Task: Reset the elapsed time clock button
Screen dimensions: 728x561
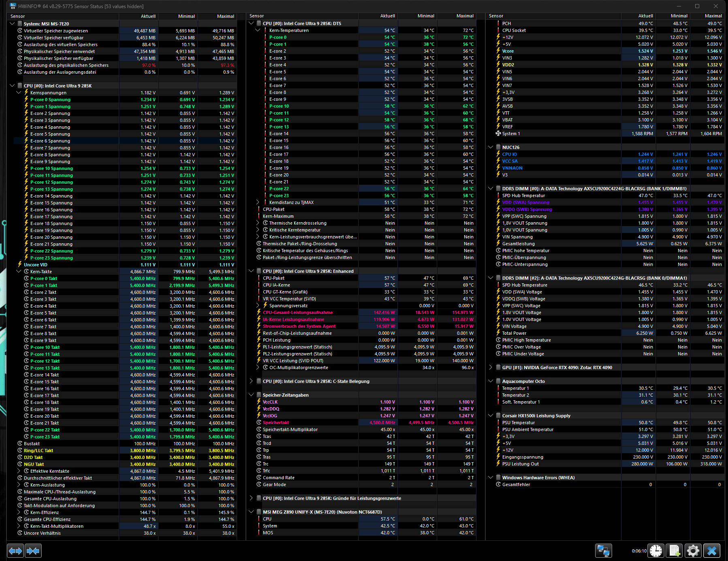Action: (655, 551)
